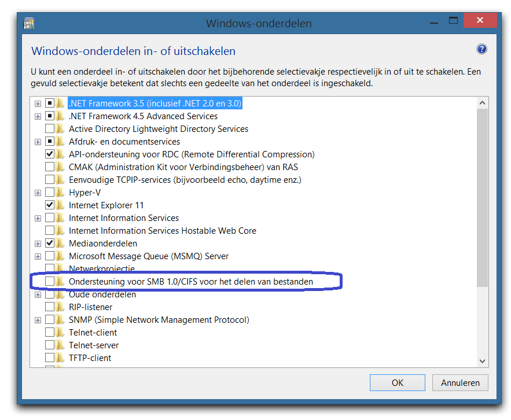Uncheck API-ondersteuning voor RDC checkbox
This screenshot has width=511, height=420.
[50, 154]
